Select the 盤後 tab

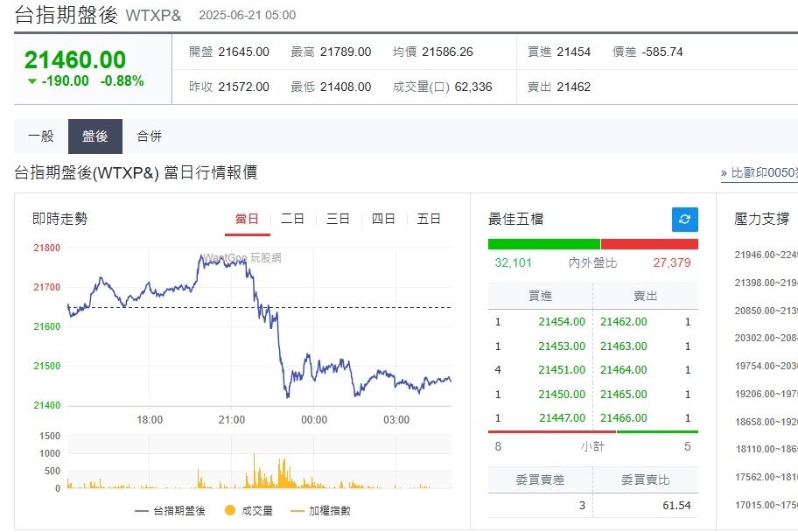93,136
